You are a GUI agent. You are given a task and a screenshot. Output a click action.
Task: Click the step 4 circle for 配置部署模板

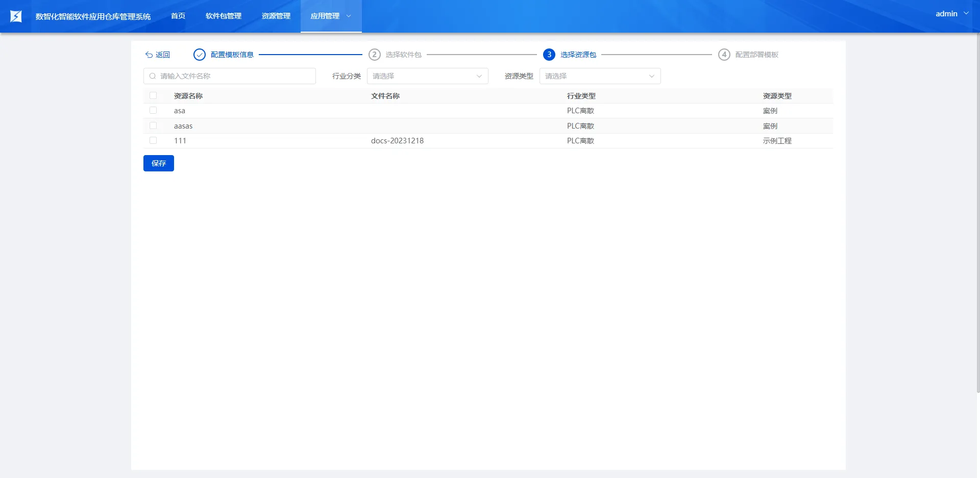[x=724, y=55]
